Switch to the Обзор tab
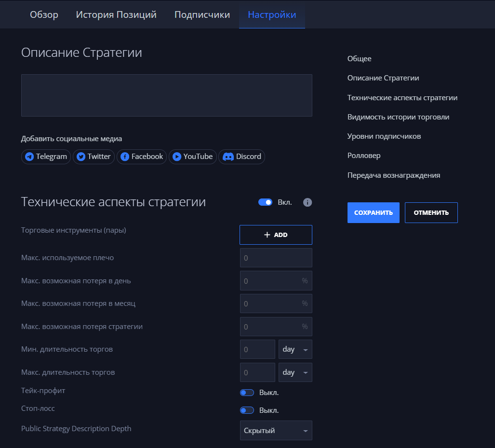495x448 pixels. tap(44, 14)
